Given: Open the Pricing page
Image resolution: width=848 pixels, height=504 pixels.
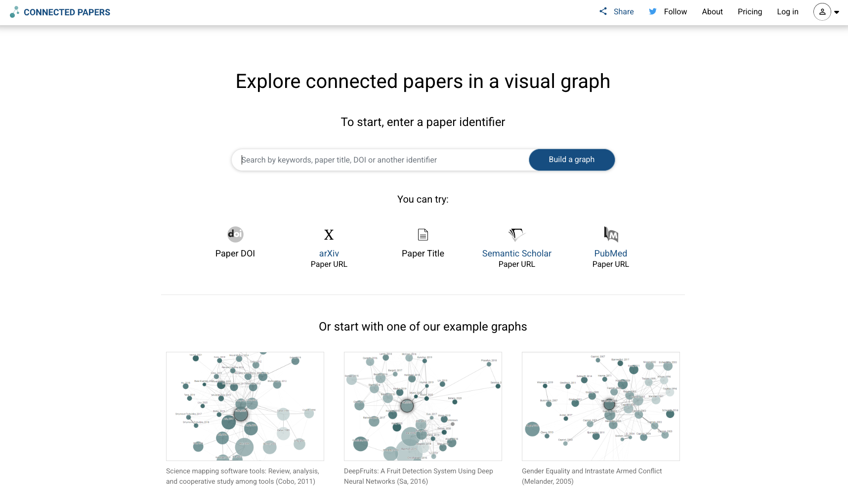Looking at the screenshot, I should click(x=750, y=11).
